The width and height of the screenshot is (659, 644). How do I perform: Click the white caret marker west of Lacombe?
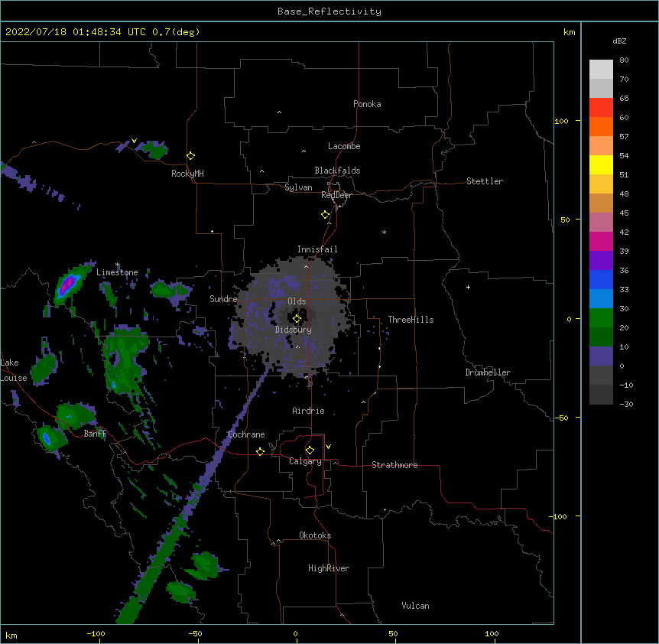point(304,151)
